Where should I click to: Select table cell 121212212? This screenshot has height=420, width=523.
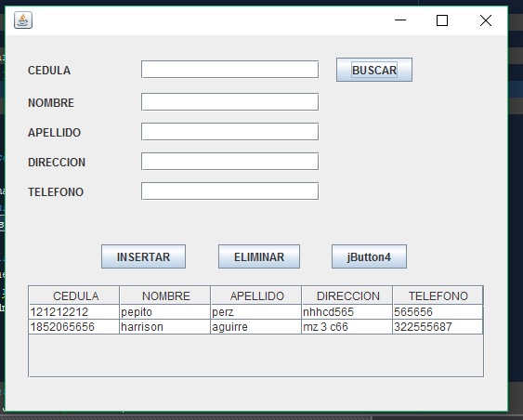click(74, 312)
